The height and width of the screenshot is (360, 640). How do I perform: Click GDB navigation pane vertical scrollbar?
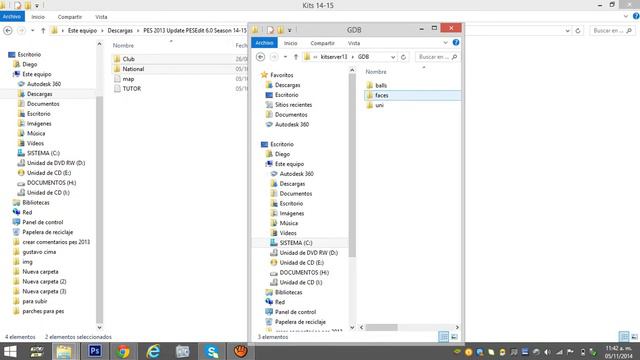[352, 165]
